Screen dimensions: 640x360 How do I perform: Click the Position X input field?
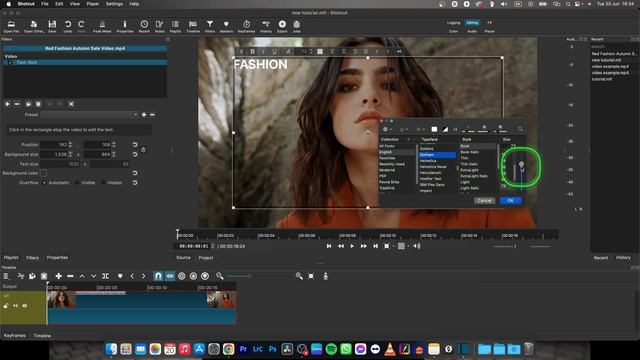53,145
